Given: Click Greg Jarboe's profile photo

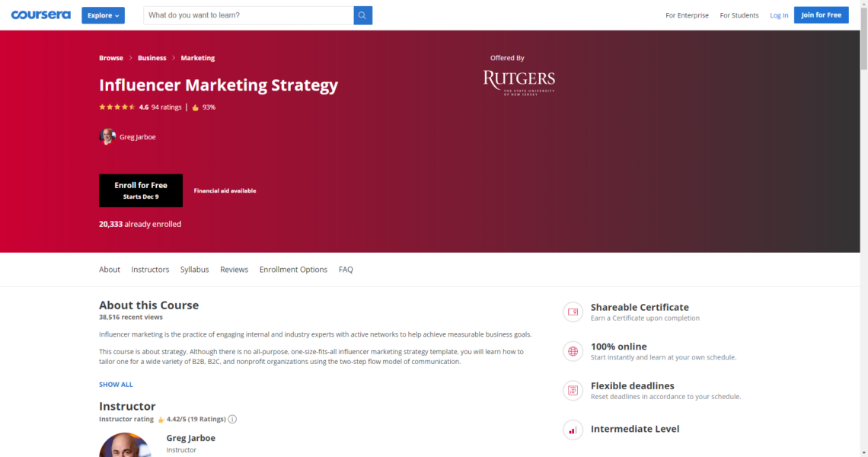Looking at the screenshot, I should pos(107,136).
